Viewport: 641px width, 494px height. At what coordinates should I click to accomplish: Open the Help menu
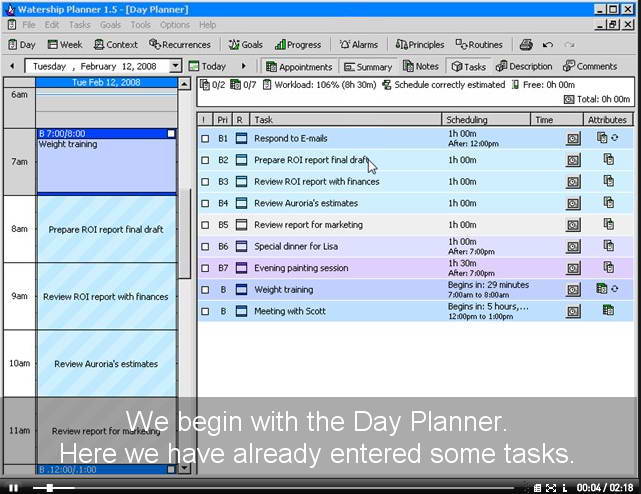(208, 25)
